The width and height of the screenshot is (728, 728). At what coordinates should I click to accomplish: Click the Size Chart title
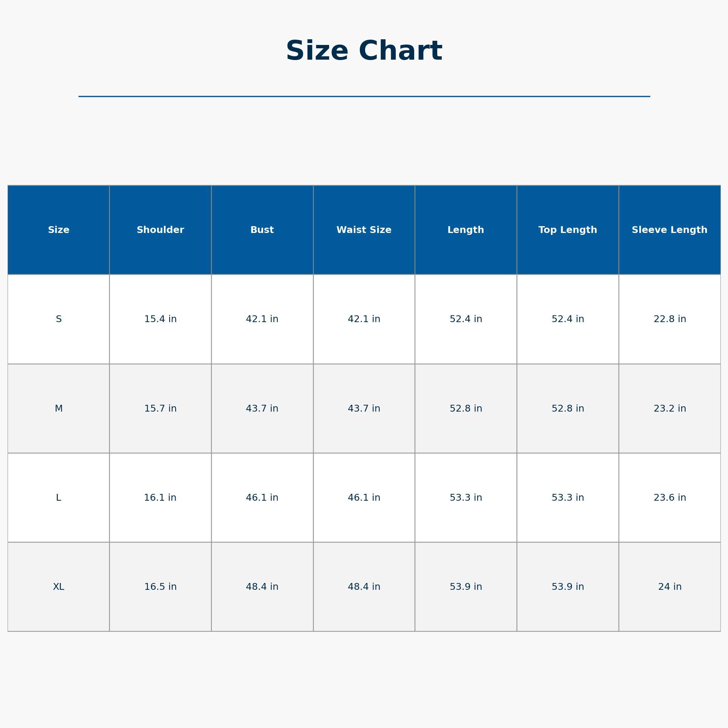(364, 51)
